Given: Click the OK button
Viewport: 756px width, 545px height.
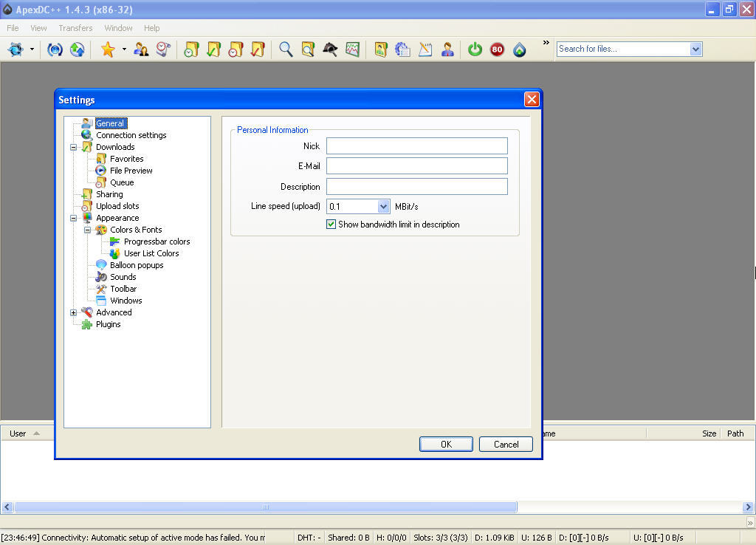Looking at the screenshot, I should click(x=446, y=444).
